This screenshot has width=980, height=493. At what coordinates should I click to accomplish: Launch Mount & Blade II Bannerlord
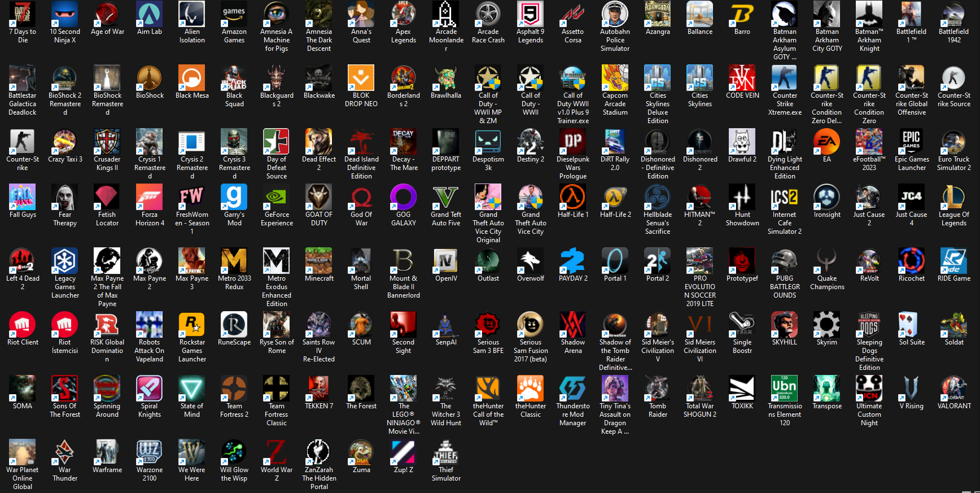tap(404, 261)
